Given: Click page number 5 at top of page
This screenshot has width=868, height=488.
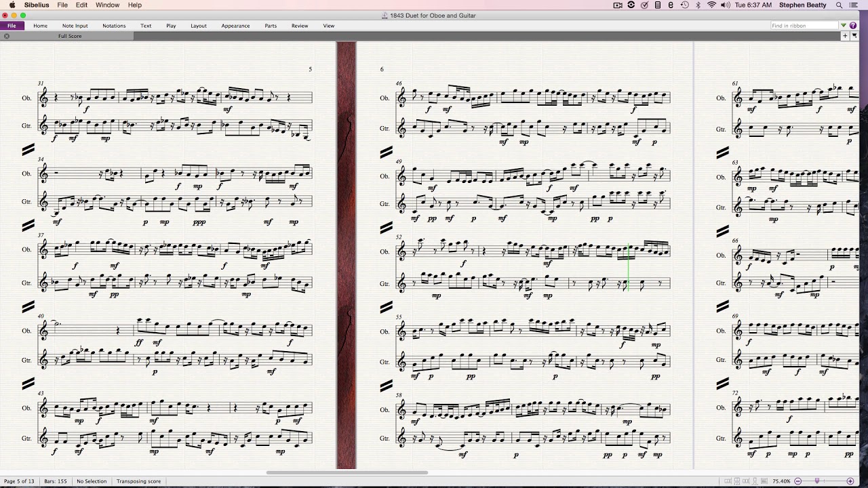Looking at the screenshot, I should tap(310, 69).
